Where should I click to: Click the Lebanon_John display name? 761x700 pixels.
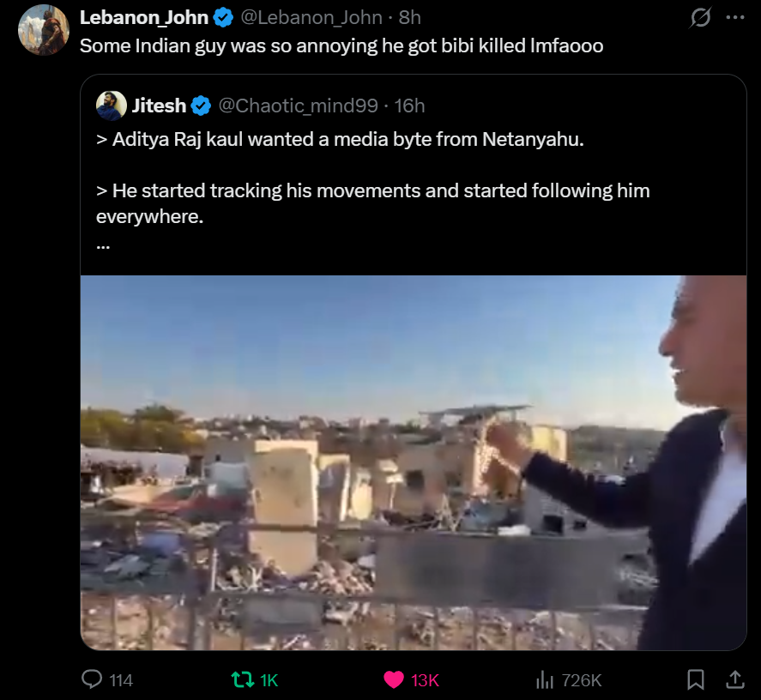143,17
